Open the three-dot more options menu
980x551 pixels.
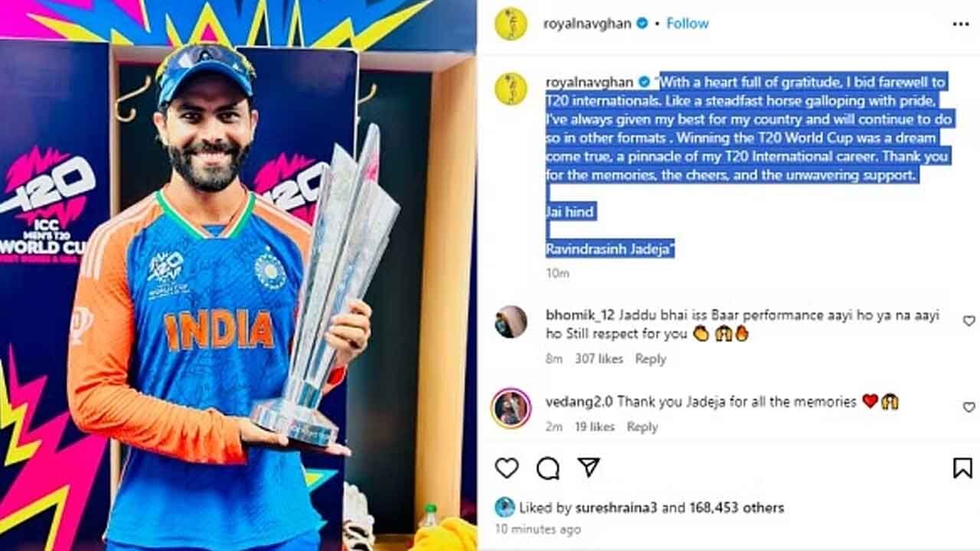point(960,24)
